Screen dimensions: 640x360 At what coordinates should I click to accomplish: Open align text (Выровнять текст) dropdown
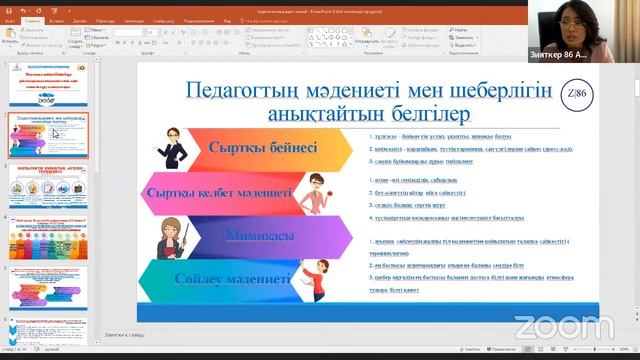264,38
